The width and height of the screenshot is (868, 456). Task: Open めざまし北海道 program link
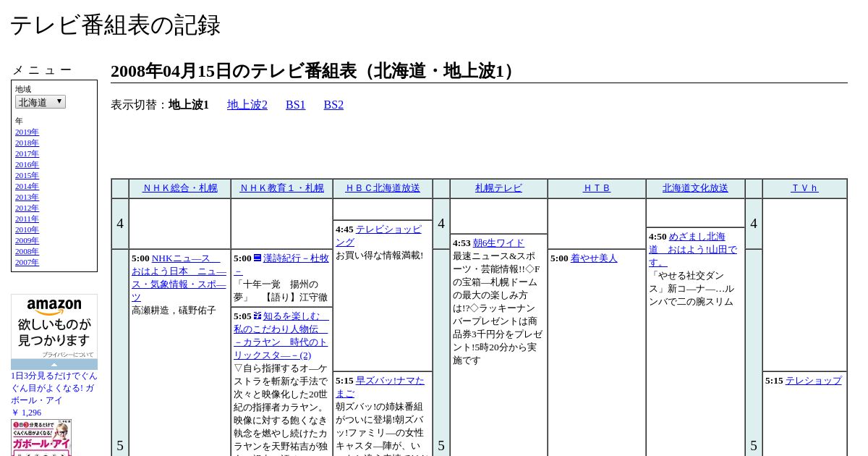[693, 250]
